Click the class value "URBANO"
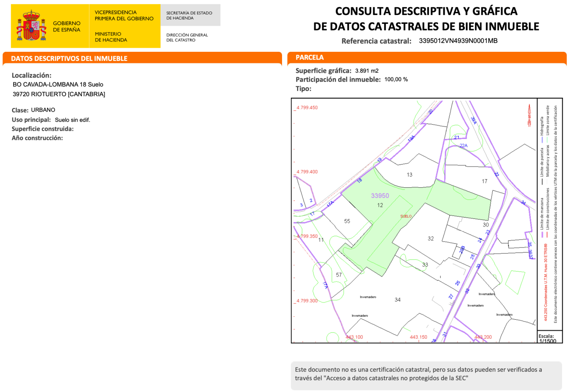570x392 pixels. 43,110
